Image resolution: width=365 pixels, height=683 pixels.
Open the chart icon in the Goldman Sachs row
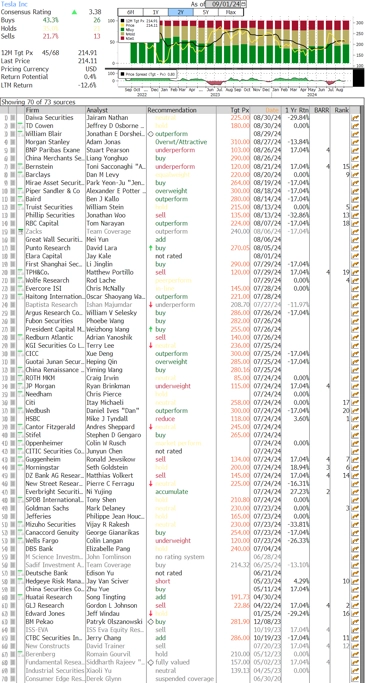(x=355, y=508)
